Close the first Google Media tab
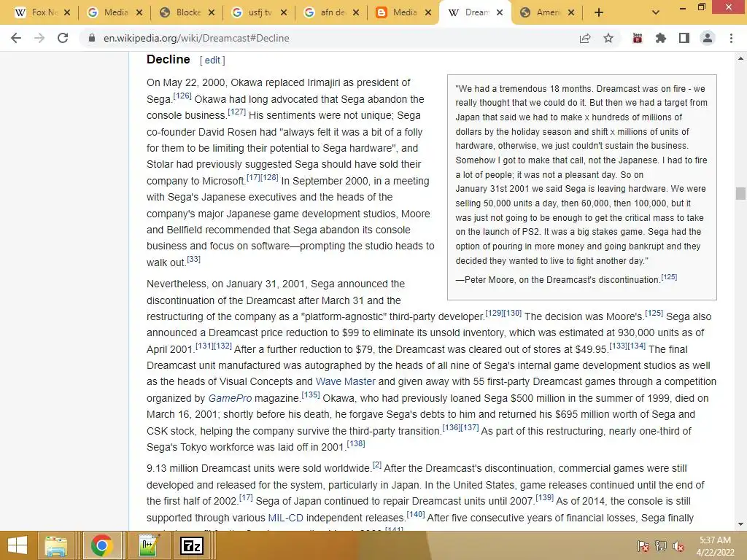Viewport: 747px width, 560px height. tap(139, 12)
